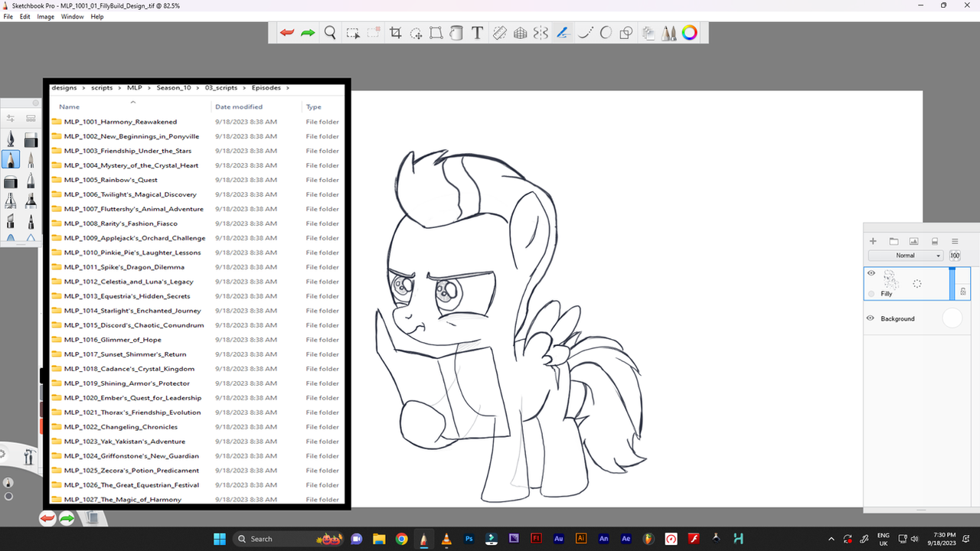Image resolution: width=980 pixels, height=551 pixels.
Task: Add a layer group folder
Action: (893, 241)
